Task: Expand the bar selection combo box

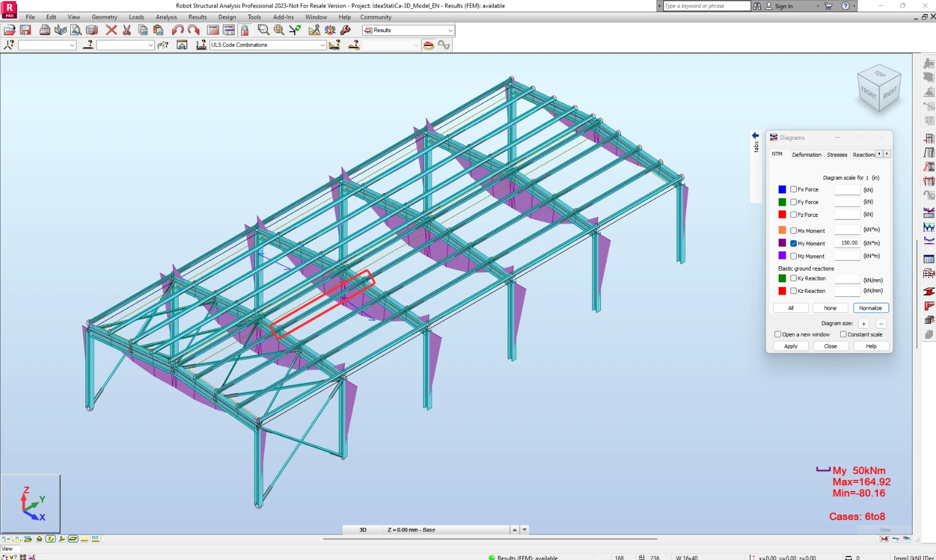Action: pos(150,45)
